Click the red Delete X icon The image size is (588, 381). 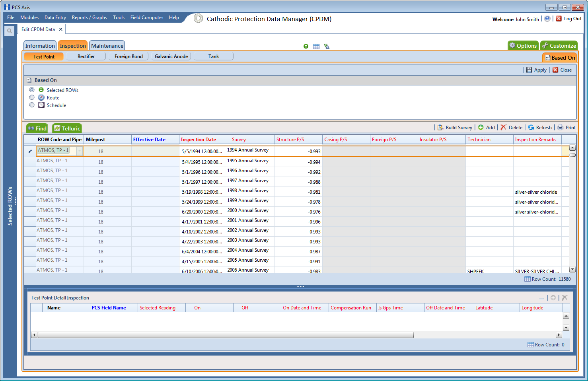(504, 127)
